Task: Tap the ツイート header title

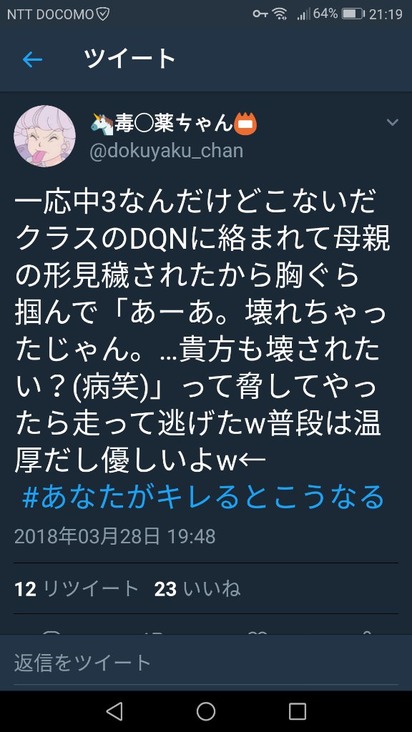Action: click(129, 59)
